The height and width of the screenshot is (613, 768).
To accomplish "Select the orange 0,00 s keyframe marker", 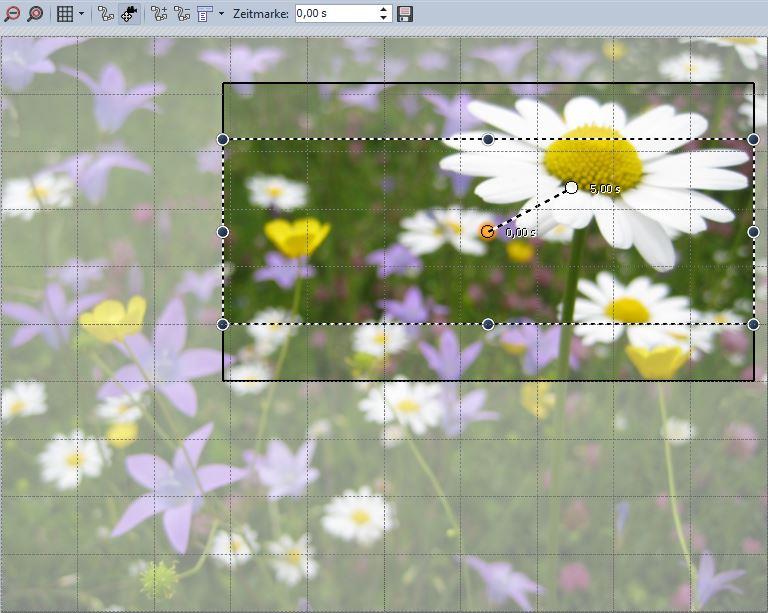I will (x=487, y=232).
